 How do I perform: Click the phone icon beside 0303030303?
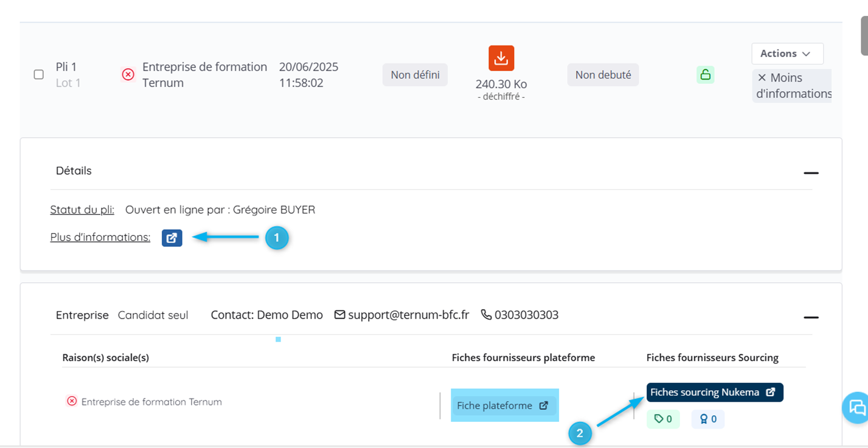(486, 315)
